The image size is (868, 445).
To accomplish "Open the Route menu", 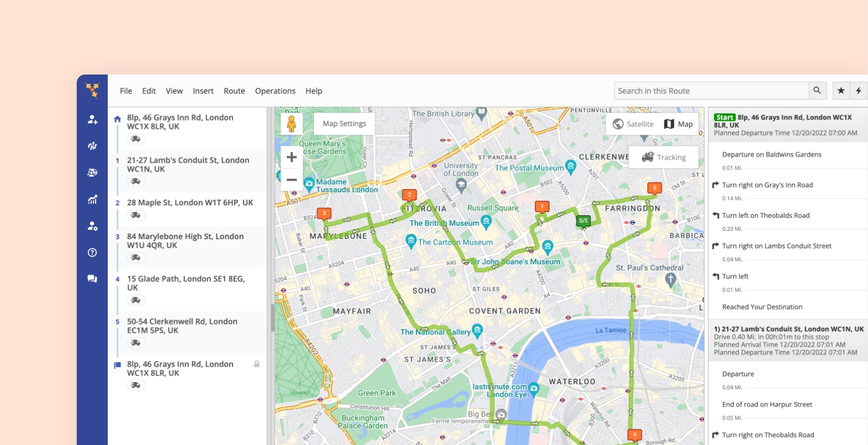I will point(234,91).
